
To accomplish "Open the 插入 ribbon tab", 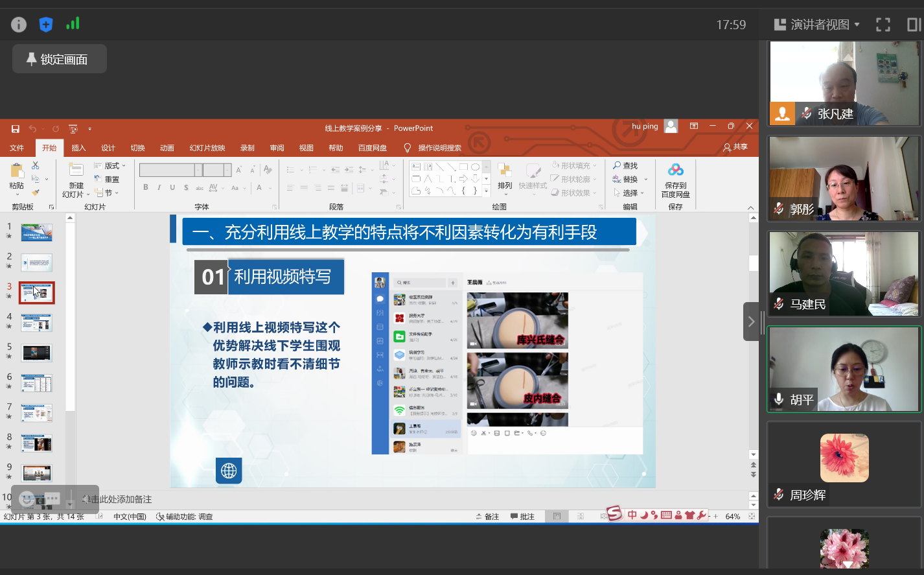I will [78, 148].
